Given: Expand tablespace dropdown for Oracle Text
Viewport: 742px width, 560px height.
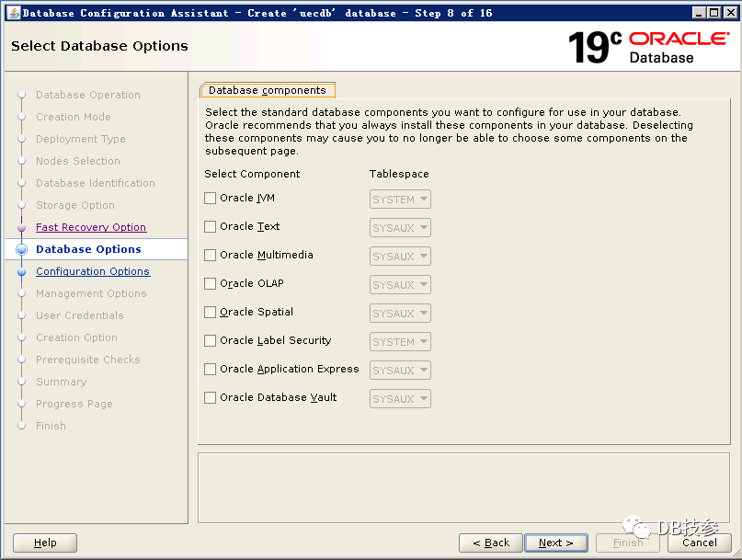Looking at the screenshot, I should [x=400, y=228].
